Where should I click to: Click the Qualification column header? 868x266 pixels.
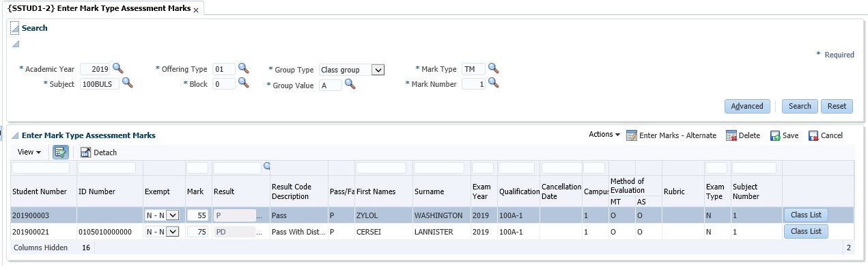pos(519,191)
